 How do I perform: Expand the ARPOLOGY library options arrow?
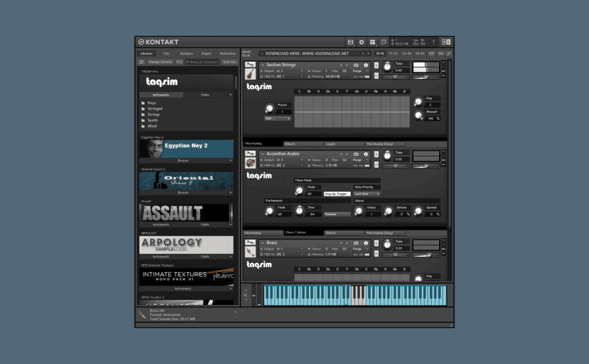tap(231, 257)
